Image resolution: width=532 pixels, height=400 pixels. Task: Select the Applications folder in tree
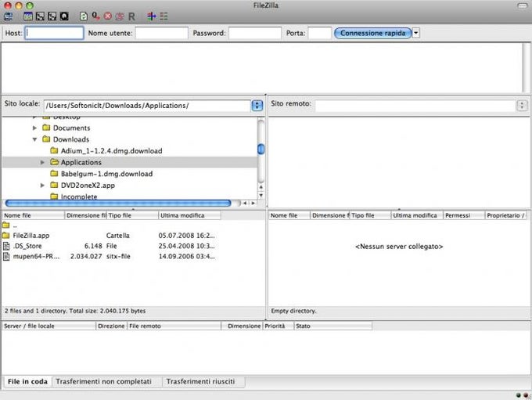[81, 163]
